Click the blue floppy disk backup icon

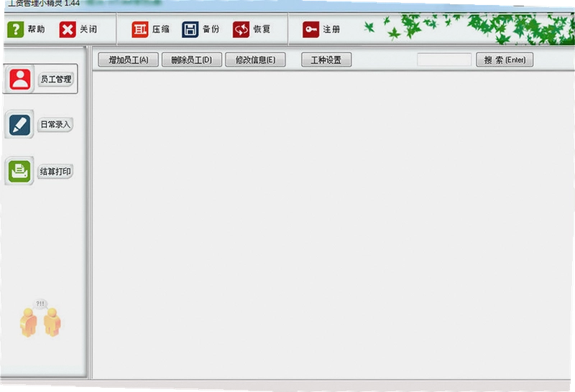[190, 29]
